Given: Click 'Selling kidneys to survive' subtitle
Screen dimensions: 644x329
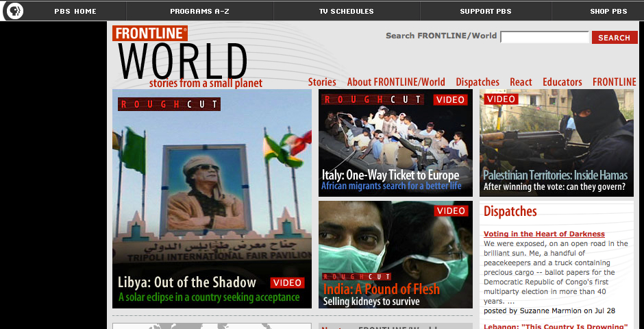Looking at the screenshot, I should [371, 302].
